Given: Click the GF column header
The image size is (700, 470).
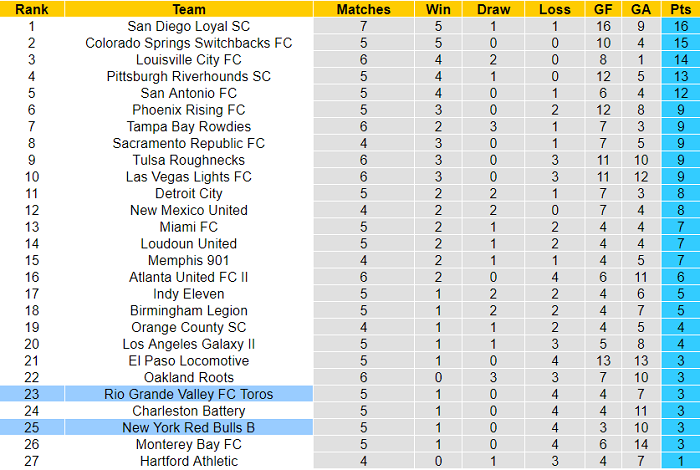Looking at the screenshot, I should coord(603,9).
